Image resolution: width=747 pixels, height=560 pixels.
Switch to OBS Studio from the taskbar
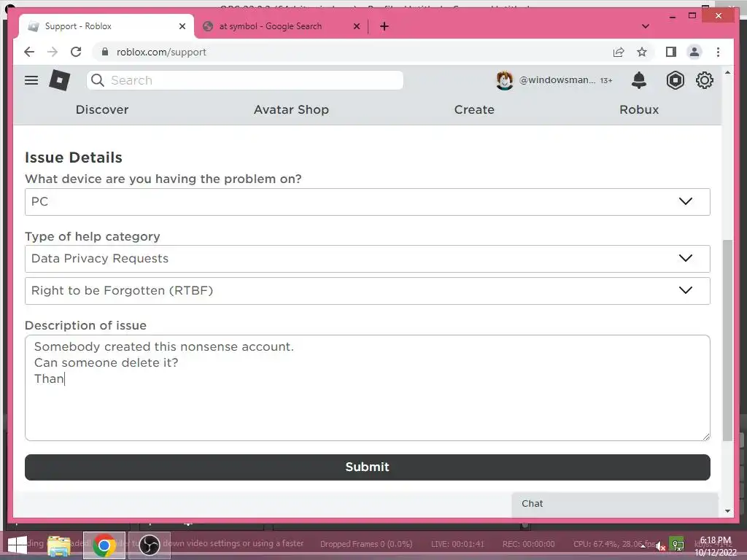pos(149,545)
